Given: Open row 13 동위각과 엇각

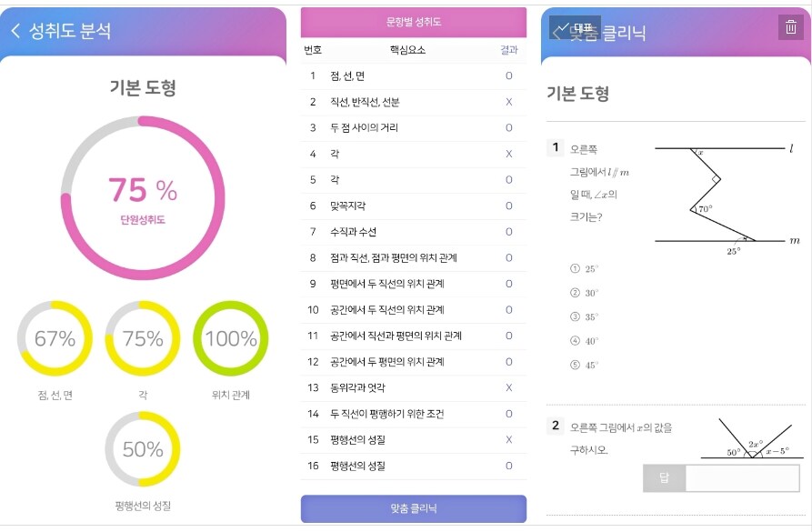Looking at the screenshot, I should pyautogui.click(x=413, y=387).
